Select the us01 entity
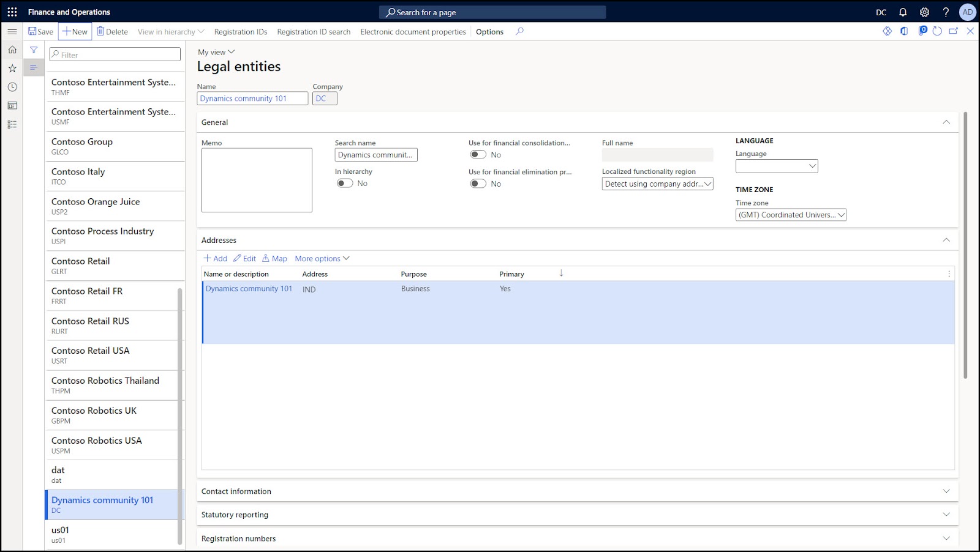This screenshot has width=980, height=552. click(111, 534)
